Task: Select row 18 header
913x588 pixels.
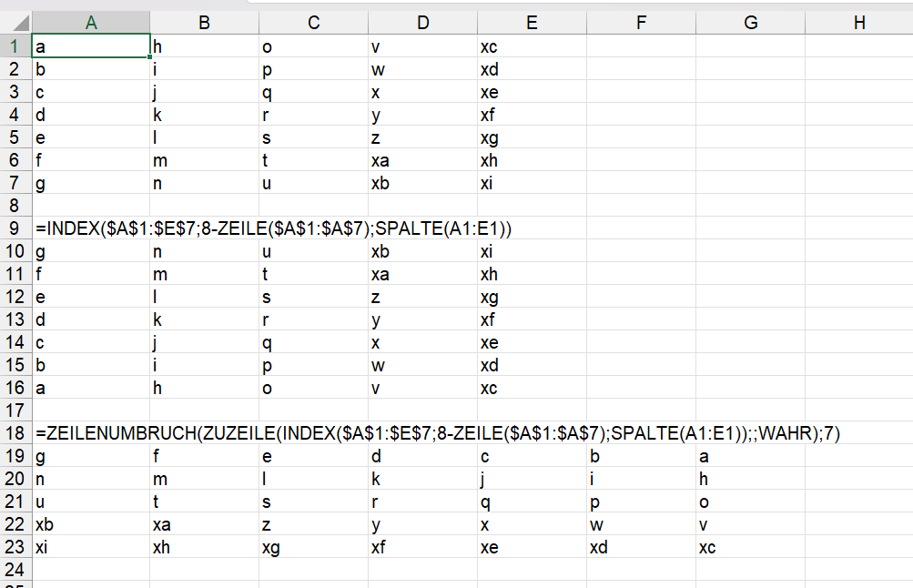Action: click(15, 433)
